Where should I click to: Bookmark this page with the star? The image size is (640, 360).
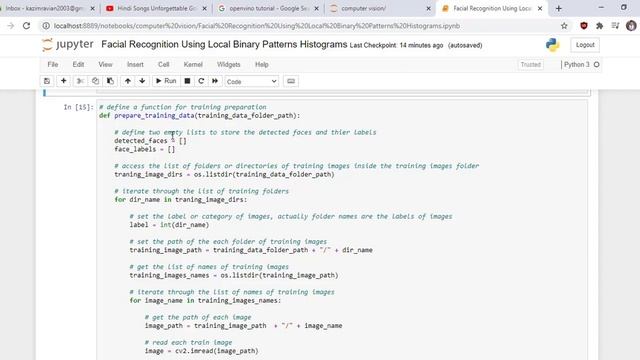coord(564,26)
